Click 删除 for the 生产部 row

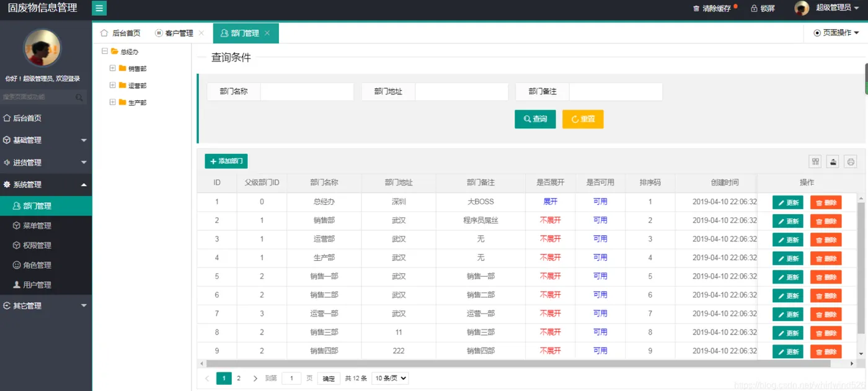(x=826, y=259)
